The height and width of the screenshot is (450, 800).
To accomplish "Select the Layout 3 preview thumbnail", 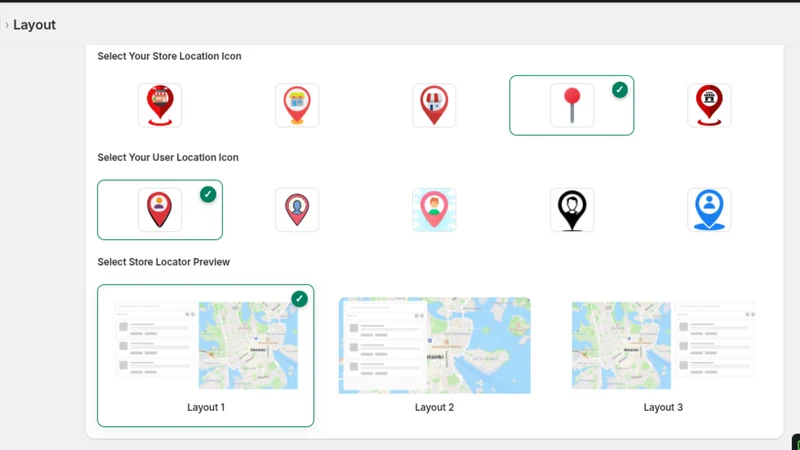I will (x=663, y=345).
